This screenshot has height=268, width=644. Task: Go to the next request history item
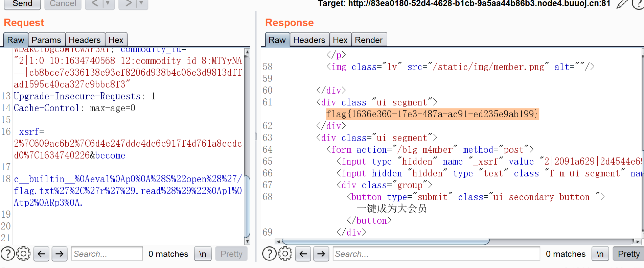(x=128, y=4)
